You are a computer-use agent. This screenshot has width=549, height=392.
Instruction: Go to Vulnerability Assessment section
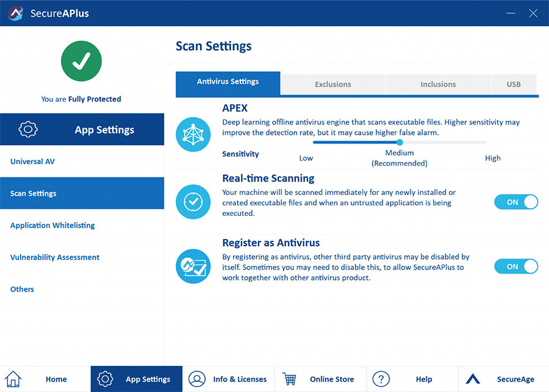tap(82, 257)
